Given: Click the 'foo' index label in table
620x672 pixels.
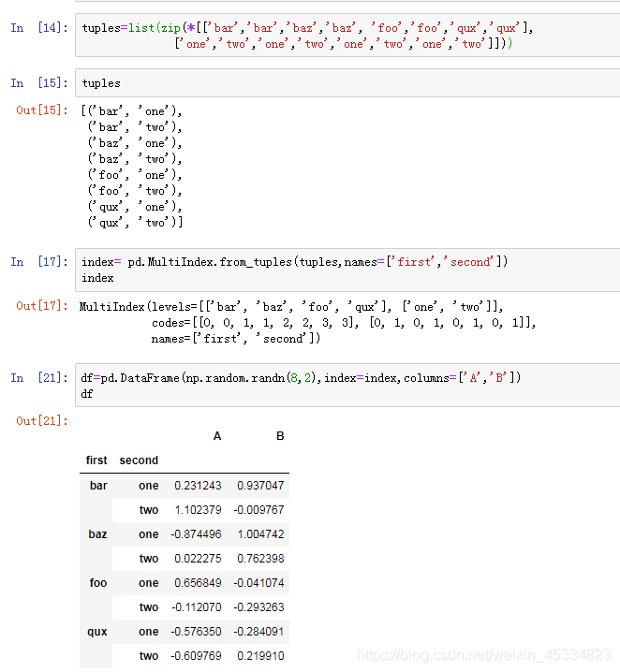Looking at the screenshot, I should (98, 583).
